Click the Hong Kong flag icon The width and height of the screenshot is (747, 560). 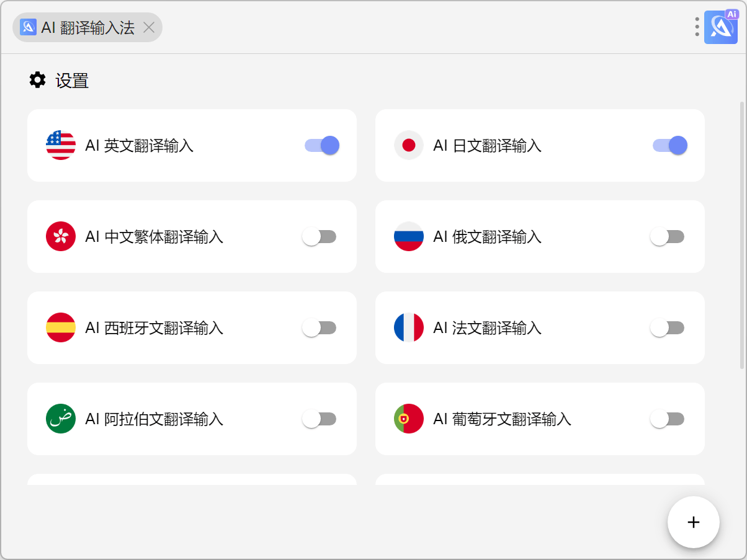click(x=61, y=236)
